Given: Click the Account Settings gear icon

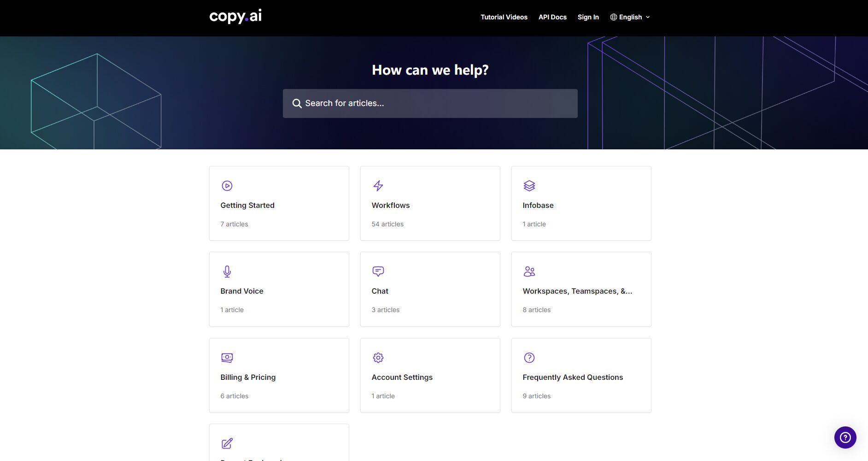Looking at the screenshot, I should (x=378, y=358).
